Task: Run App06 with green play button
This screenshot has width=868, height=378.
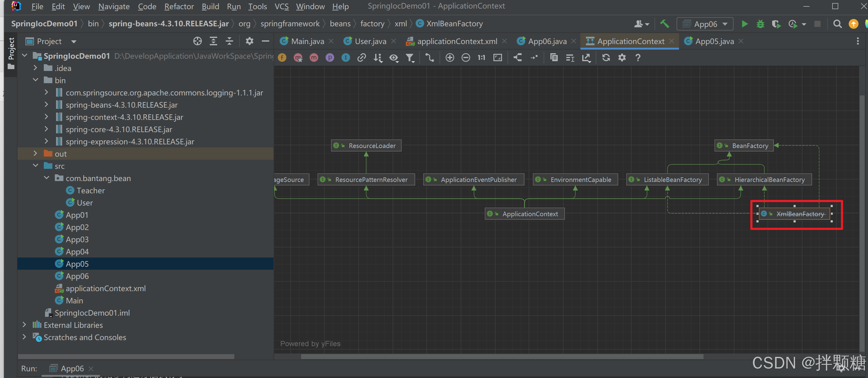Action: point(744,24)
